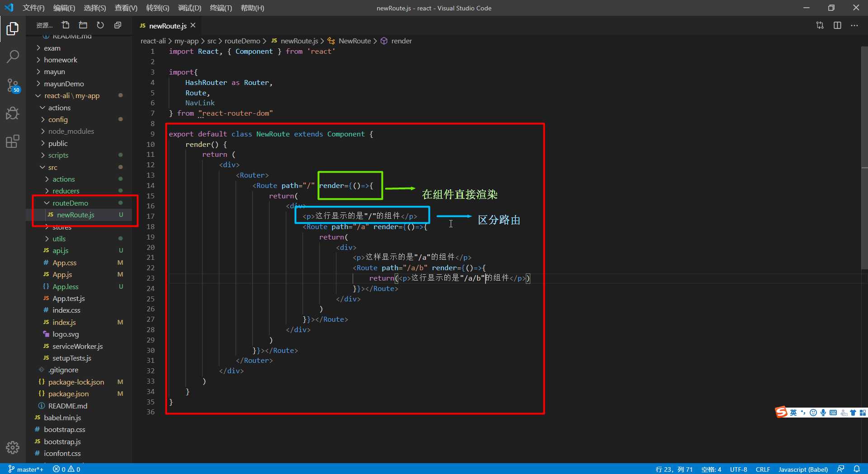Click the New Folder icon in explorer
Image resolution: width=868 pixels, height=474 pixels.
click(83, 25)
